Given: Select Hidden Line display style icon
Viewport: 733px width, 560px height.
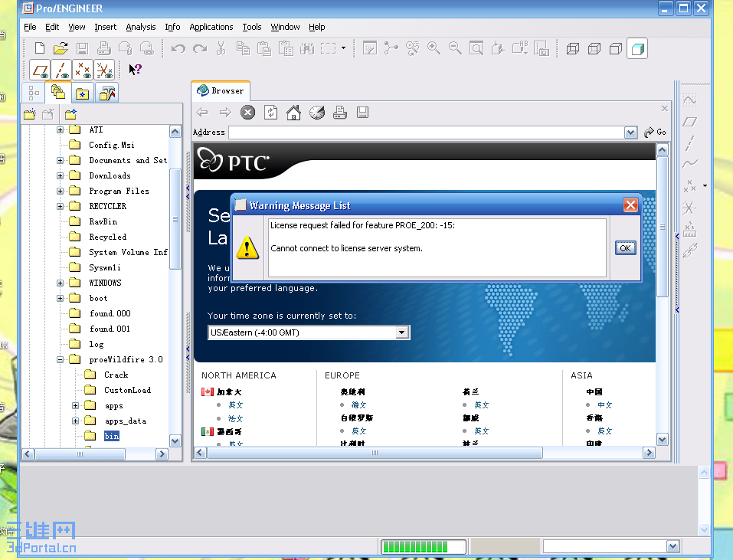Looking at the screenshot, I should pos(594,48).
